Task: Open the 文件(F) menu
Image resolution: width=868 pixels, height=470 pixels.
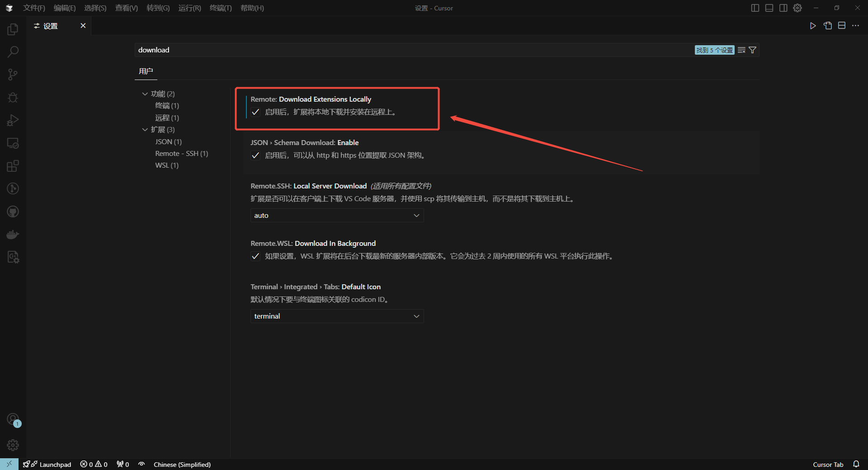Action: pyautogui.click(x=34, y=8)
